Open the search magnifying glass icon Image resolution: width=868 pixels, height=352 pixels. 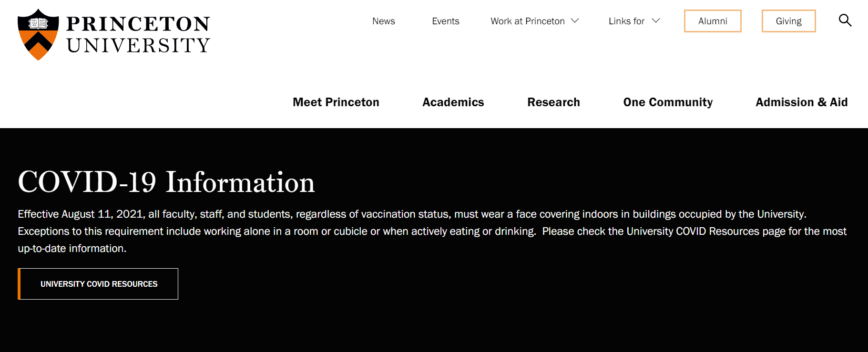coord(845,20)
